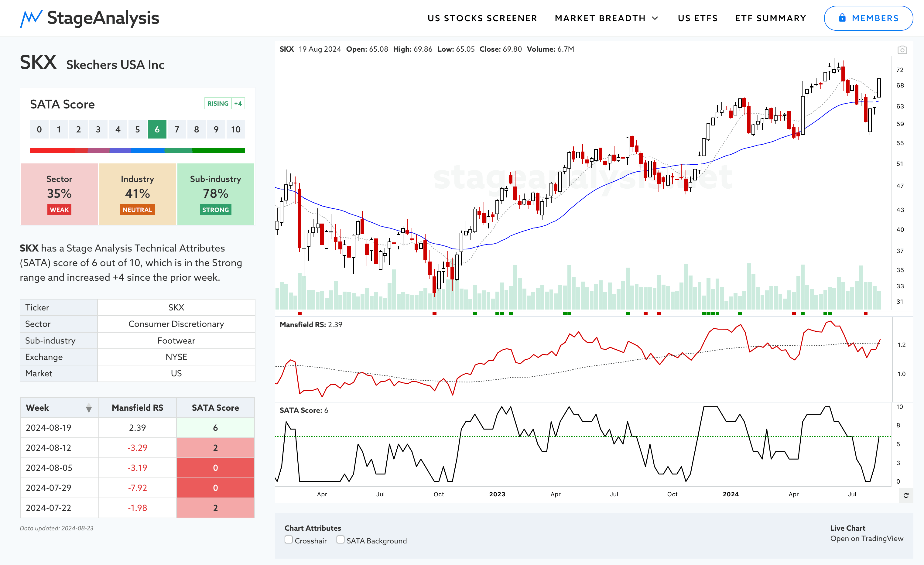The height and width of the screenshot is (565, 924).
Task: Click the Consumer Discretionary sector value
Action: [176, 324]
